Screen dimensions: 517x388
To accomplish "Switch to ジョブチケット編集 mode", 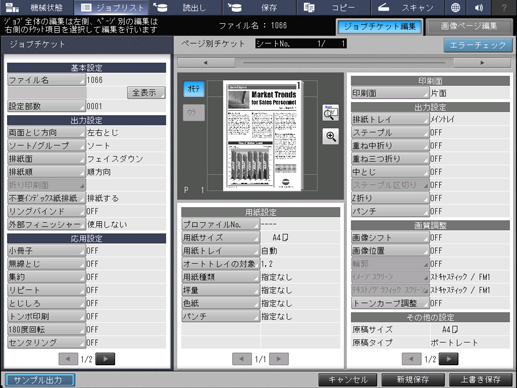I will click(380, 27).
